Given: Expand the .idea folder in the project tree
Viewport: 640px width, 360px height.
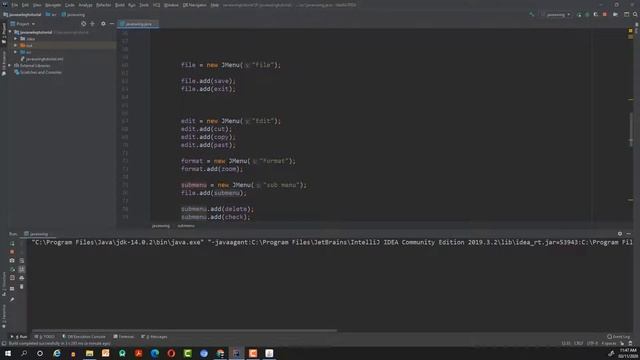Looking at the screenshot, I should tap(16, 39).
